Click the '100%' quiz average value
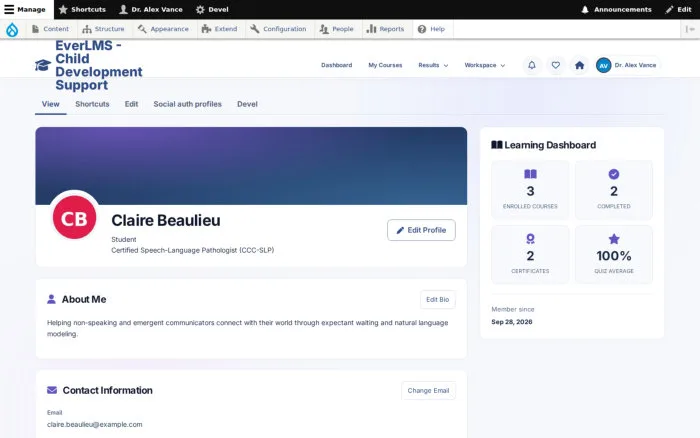 (614, 256)
